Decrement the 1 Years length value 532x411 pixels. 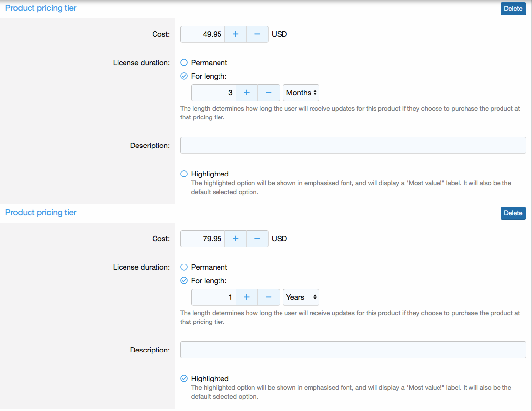pos(268,297)
